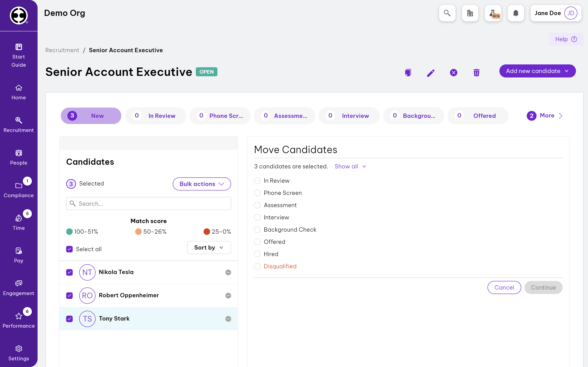Expand the Bulk actions dropdown
Viewport: 588px width, 367px height.
[202, 184]
